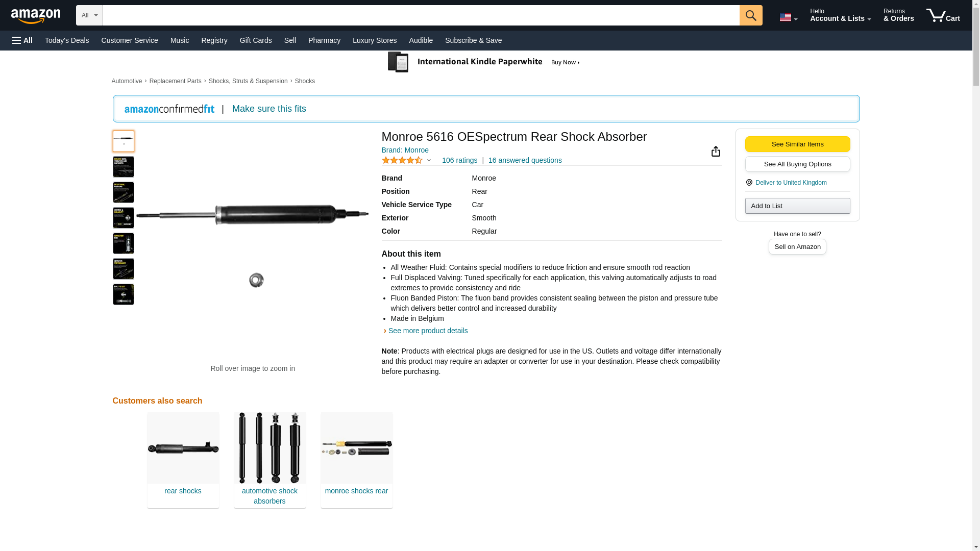Open the shopping cart

(943, 15)
